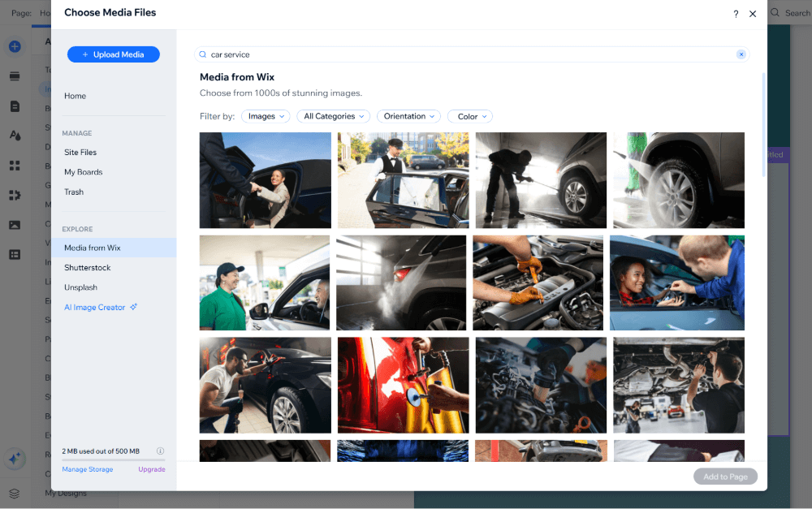
Task: Expand the All Categories dropdown
Action: [333, 116]
